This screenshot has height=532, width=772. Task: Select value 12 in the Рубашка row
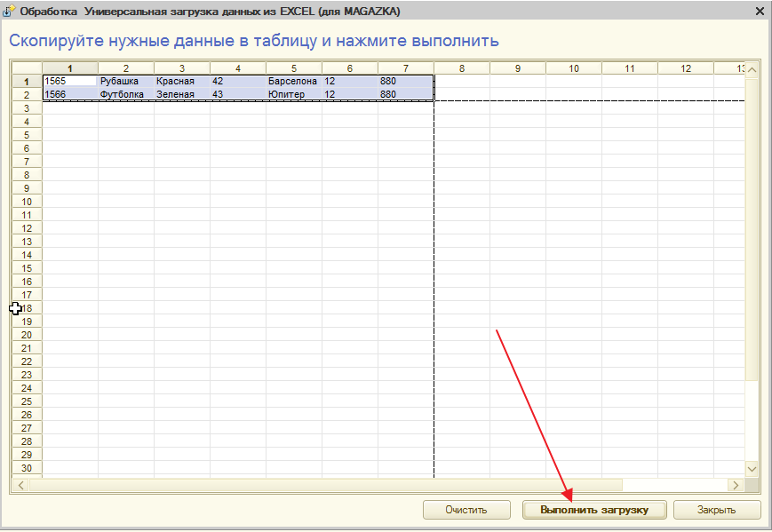[350, 81]
